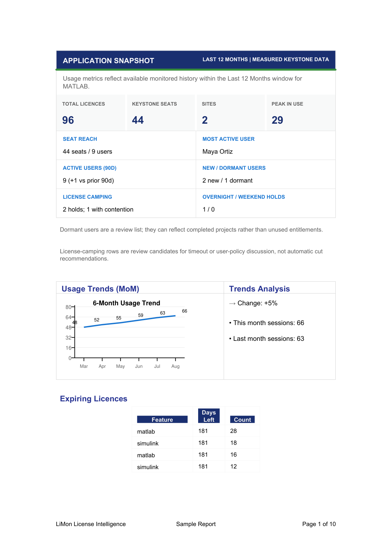Click the simulink row with count 18
Screen dimensions: 392x554
[196, 443]
